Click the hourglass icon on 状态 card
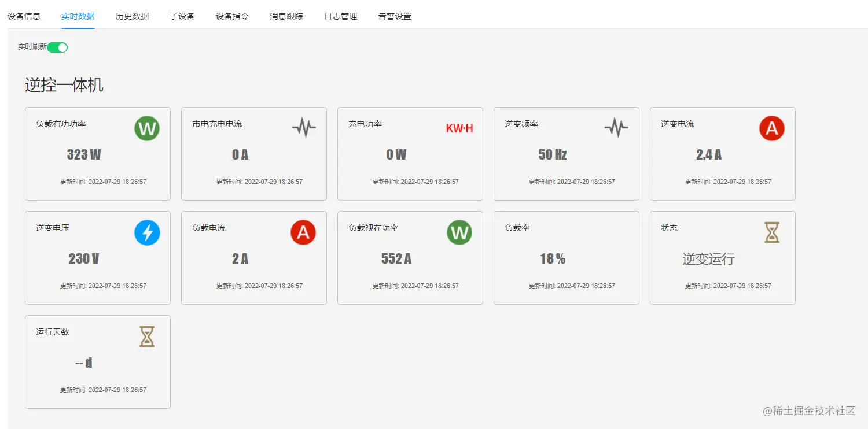The height and width of the screenshot is (429, 868). (x=772, y=232)
